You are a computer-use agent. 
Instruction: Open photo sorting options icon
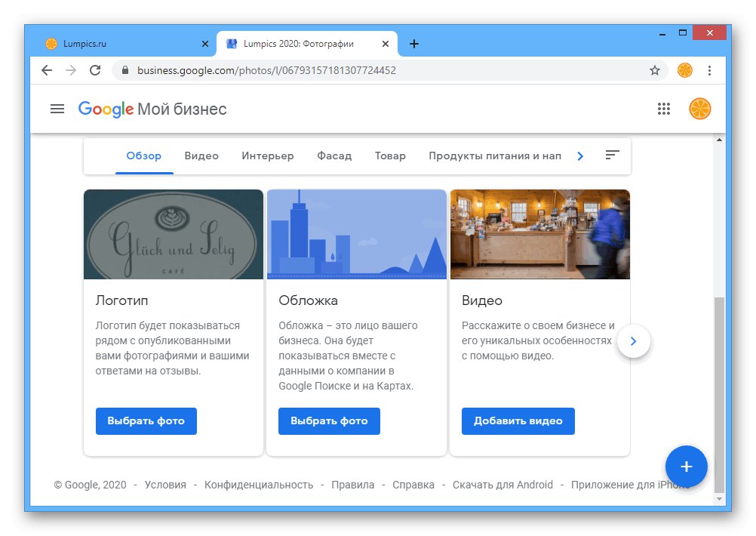point(612,155)
